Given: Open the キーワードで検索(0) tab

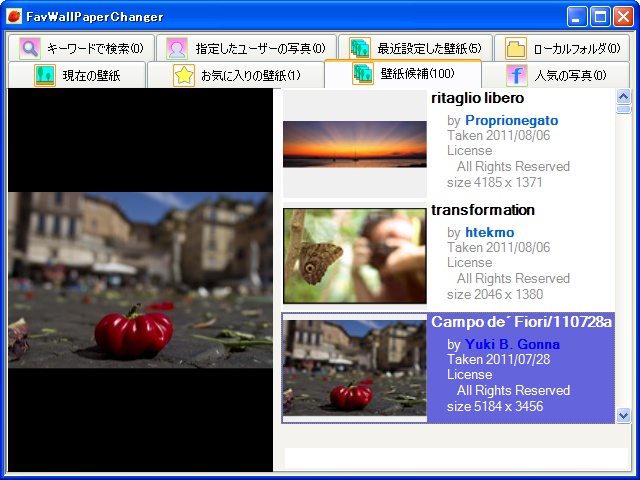Looking at the screenshot, I should point(82,48).
